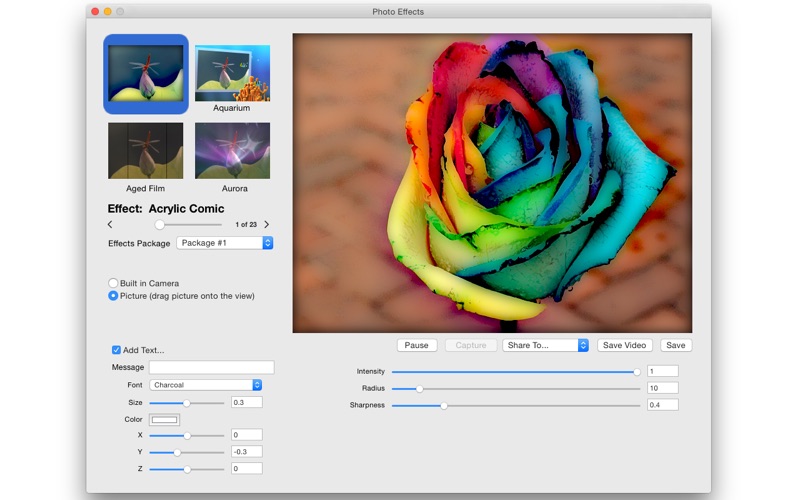This screenshot has width=800, height=500.
Task: Adjust the text Size slider
Action: coord(187,403)
